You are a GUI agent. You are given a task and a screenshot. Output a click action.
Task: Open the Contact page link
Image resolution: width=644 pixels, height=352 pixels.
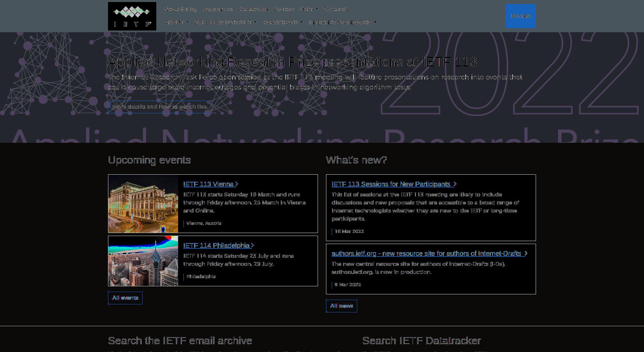coord(283,9)
